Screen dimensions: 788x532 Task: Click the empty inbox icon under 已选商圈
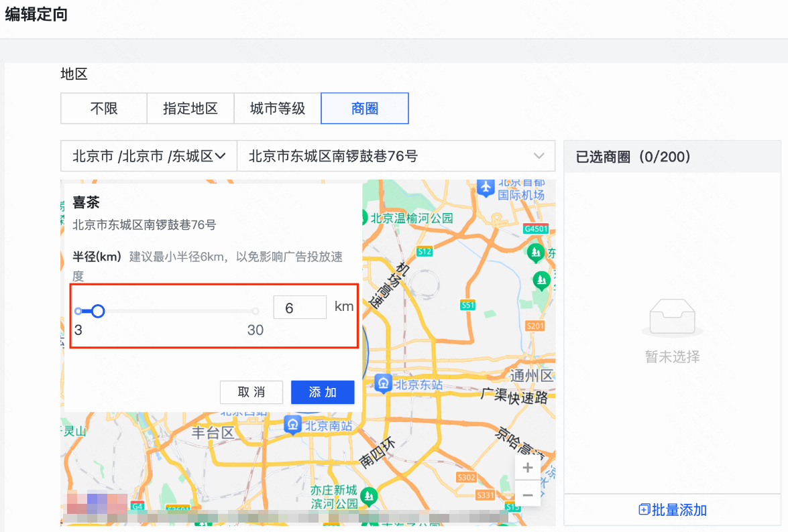pos(672,316)
